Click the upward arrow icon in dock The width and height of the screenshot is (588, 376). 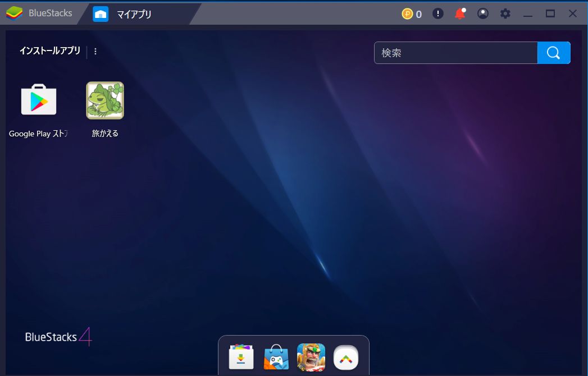[x=346, y=357]
